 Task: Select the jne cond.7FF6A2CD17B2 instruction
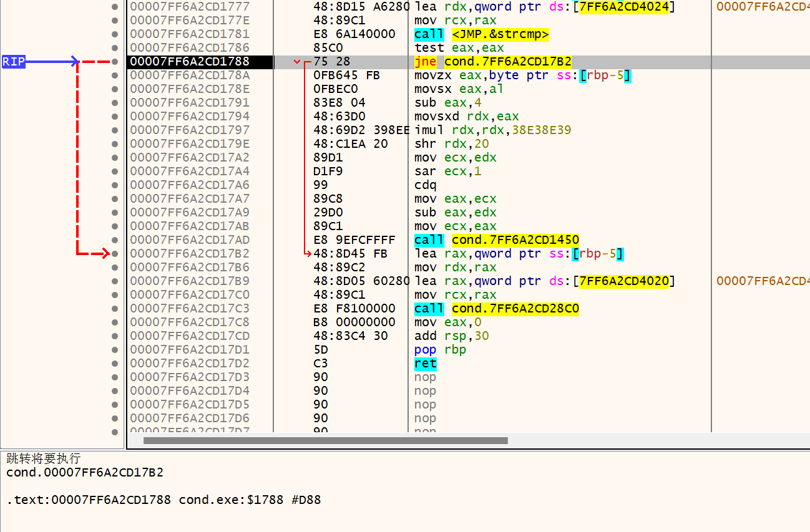492,61
